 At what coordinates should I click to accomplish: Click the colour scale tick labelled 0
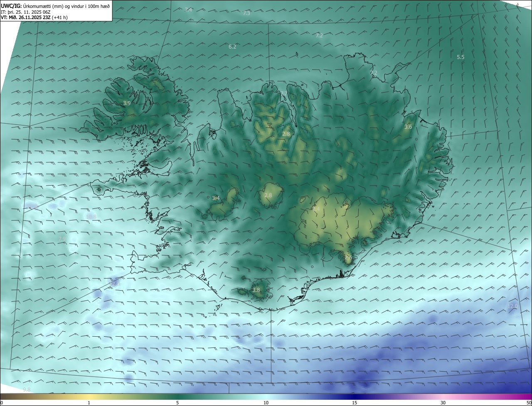pyautogui.click(x=2, y=403)
